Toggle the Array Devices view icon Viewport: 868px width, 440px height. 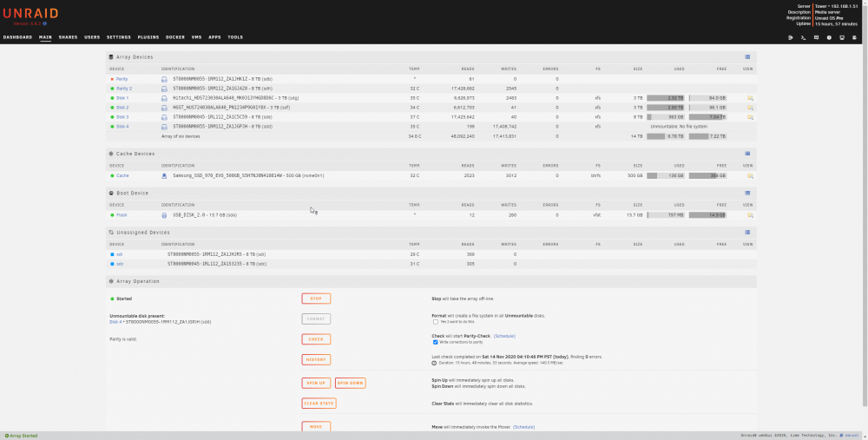747,56
